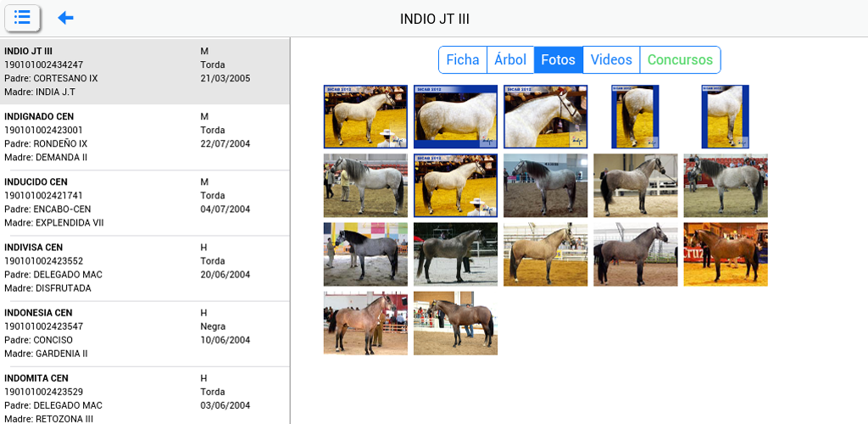The width and height of the screenshot is (868, 424).
Task: View buckskin horse photo in third row
Action: point(545,254)
